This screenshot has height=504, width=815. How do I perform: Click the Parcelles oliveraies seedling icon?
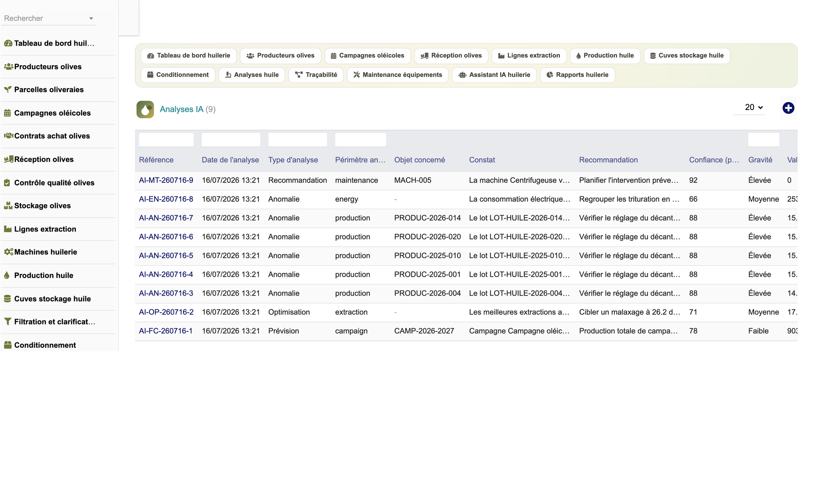tap(8, 90)
